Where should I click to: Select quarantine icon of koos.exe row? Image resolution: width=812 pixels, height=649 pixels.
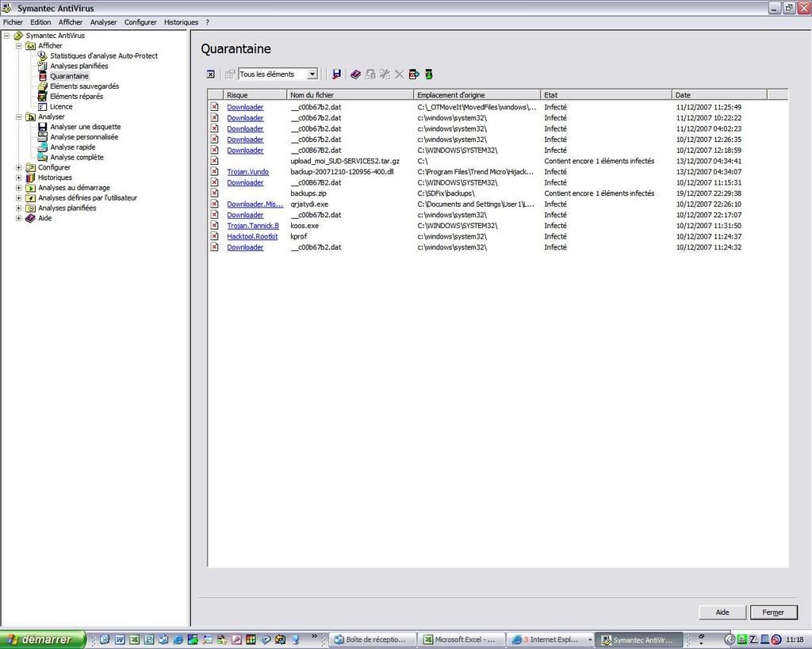(x=214, y=226)
